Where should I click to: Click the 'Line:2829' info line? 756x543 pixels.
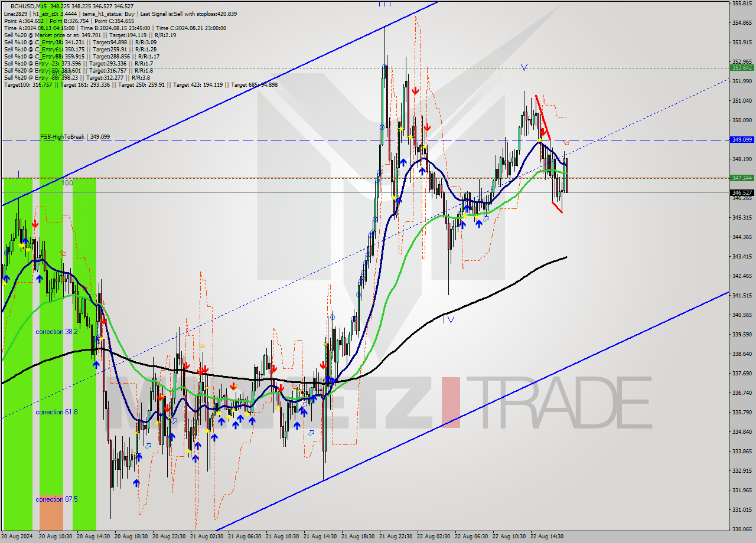(x=120, y=14)
